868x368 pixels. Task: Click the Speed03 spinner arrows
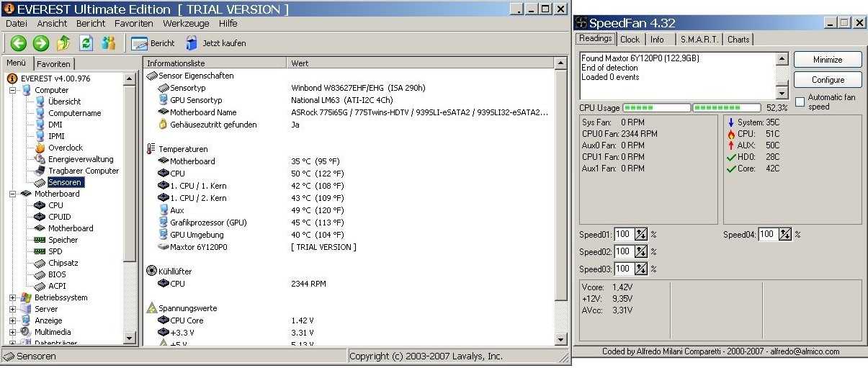[641, 269]
